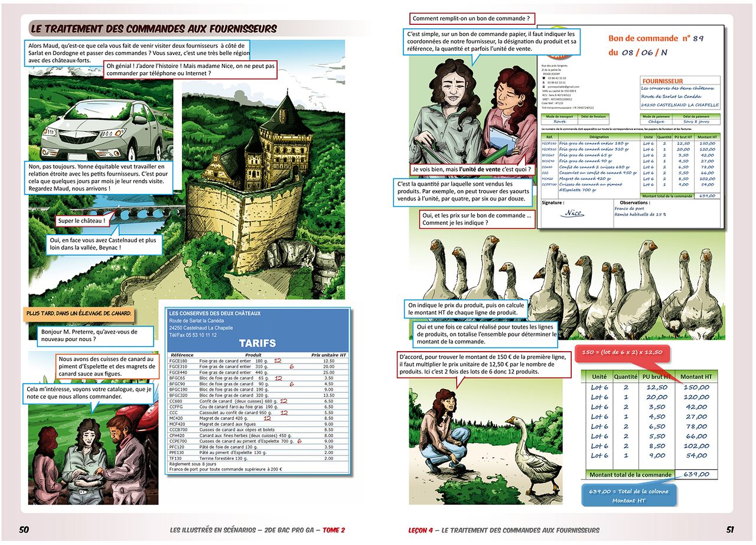Click the Nice signature on the order form
Screen dimensions: 756x545
coord(571,213)
